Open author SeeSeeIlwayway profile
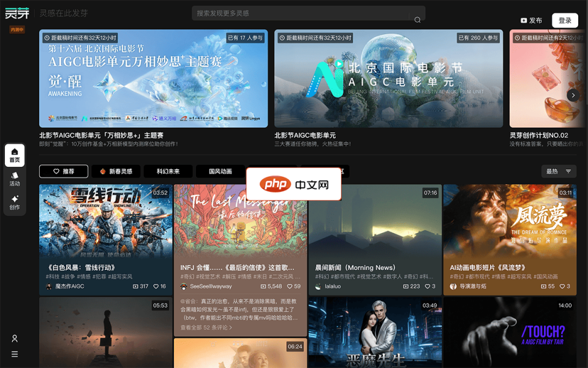The width and height of the screenshot is (588, 368). (x=211, y=286)
